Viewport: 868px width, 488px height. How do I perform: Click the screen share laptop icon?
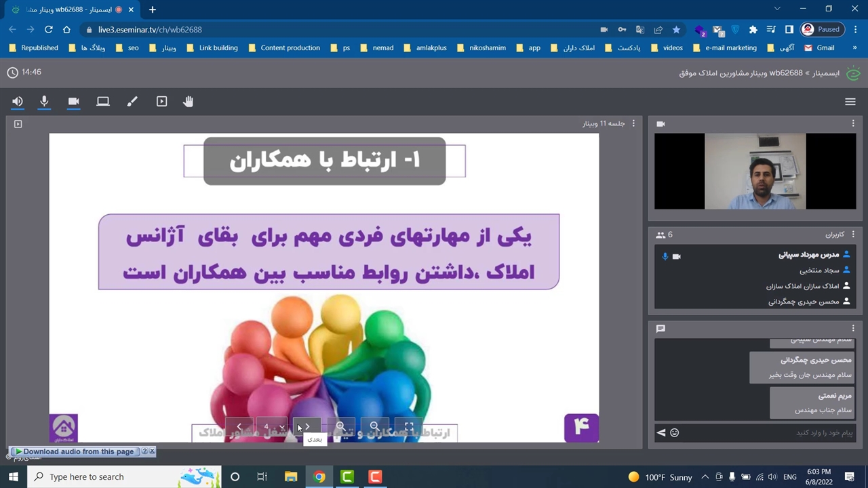pos(103,102)
